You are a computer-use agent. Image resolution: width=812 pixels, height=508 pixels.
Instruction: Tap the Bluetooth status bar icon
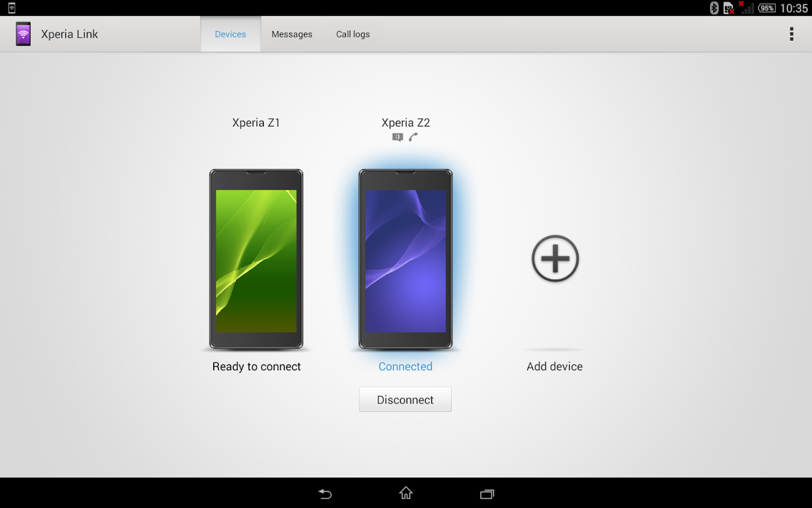[x=714, y=8]
